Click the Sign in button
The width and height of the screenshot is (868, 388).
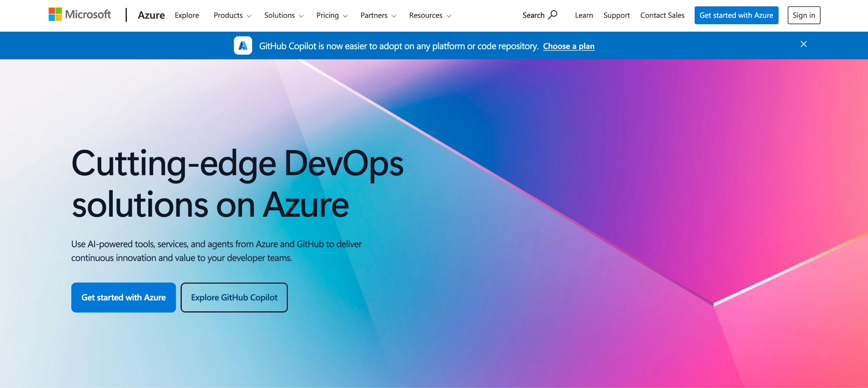(804, 15)
